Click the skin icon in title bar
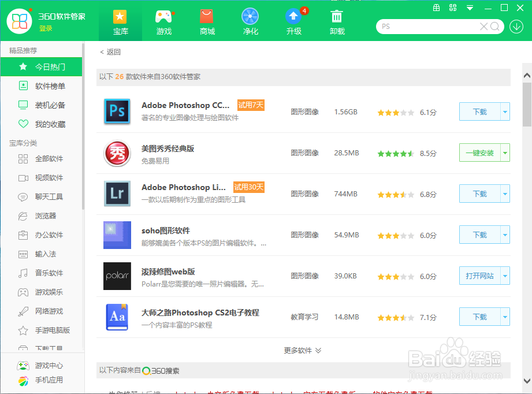Image resolution: width=532 pixels, height=394 pixels. [453, 8]
